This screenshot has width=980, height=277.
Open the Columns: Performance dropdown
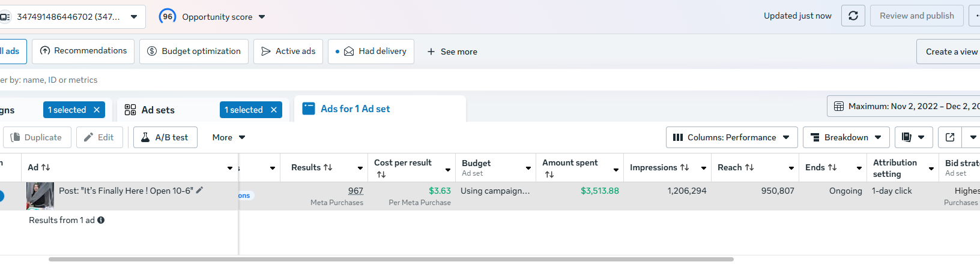click(731, 137)
